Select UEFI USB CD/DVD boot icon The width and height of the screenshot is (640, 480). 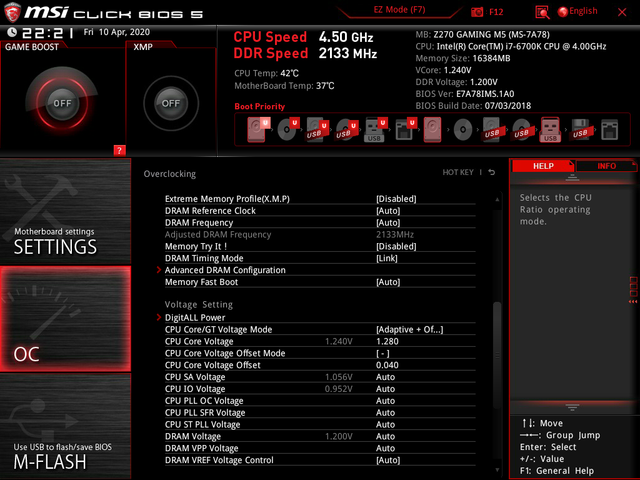click(x=347, y=129)
